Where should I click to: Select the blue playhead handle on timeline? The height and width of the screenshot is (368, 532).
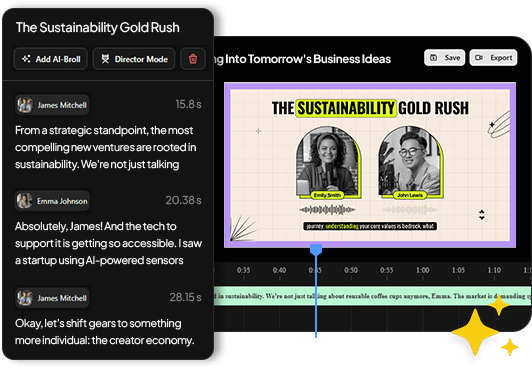tap(316, 250)
